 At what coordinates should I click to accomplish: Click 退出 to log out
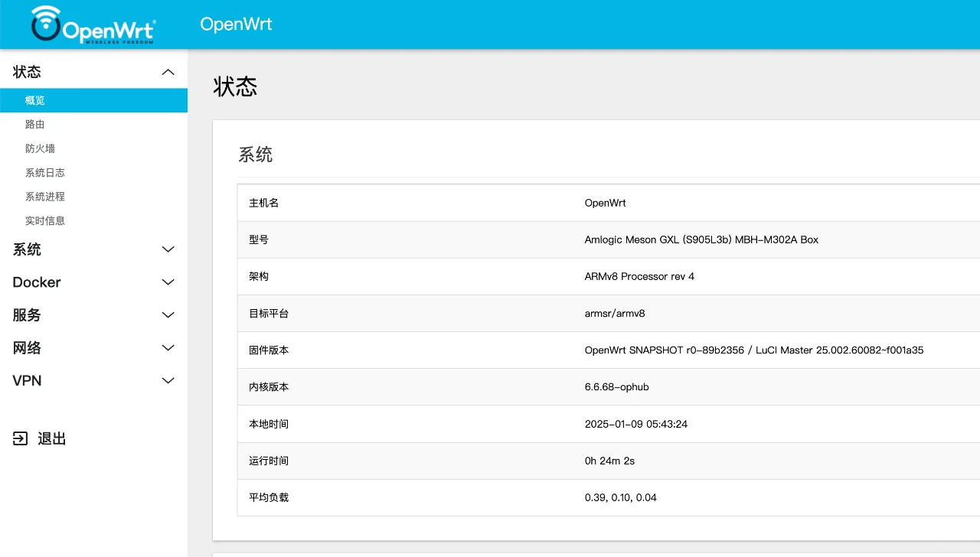coord(51,438)
